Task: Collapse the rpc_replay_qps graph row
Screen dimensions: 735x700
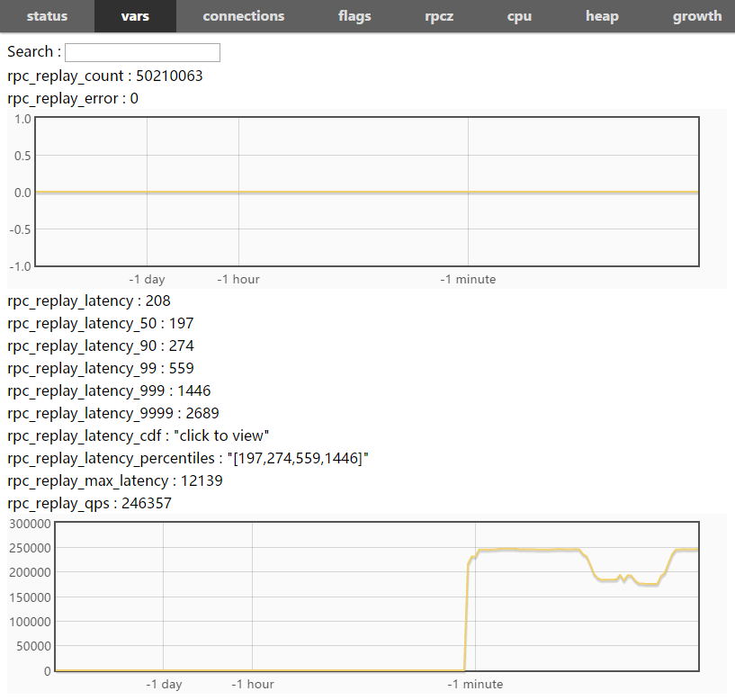Action: (x=89, y=503)
